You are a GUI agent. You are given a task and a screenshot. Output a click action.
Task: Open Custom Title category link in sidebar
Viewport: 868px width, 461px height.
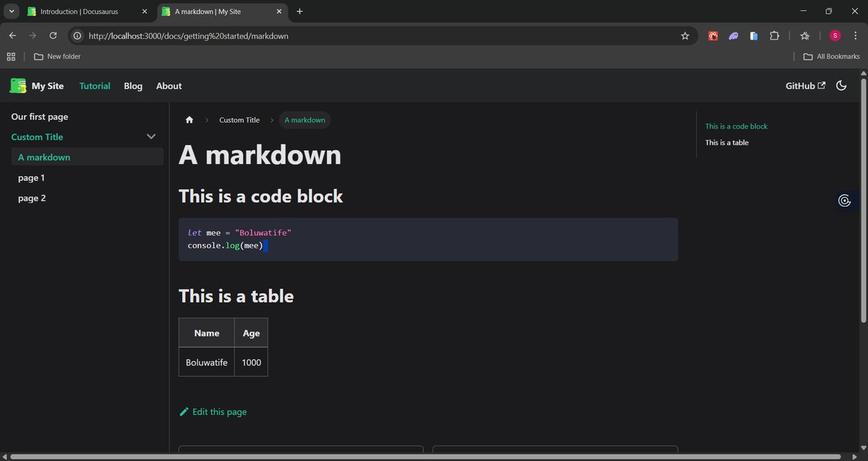coord(38,137)
